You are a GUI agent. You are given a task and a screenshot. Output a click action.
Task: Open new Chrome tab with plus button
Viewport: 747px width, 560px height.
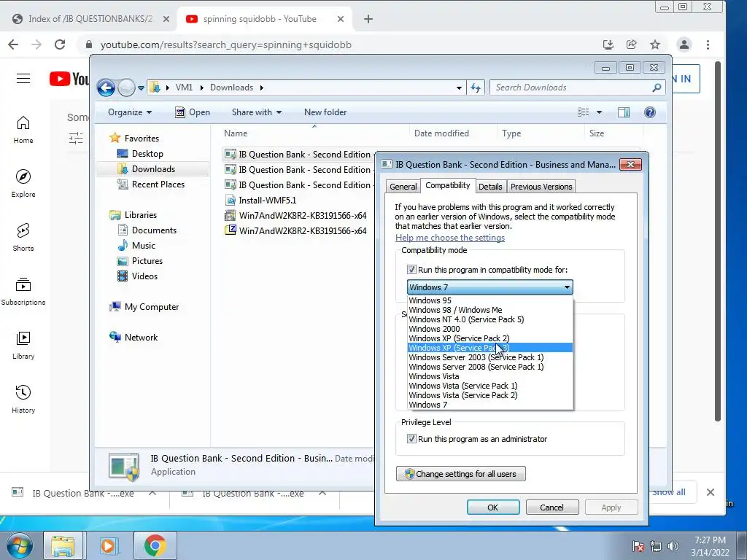click(x=368, y=19)
